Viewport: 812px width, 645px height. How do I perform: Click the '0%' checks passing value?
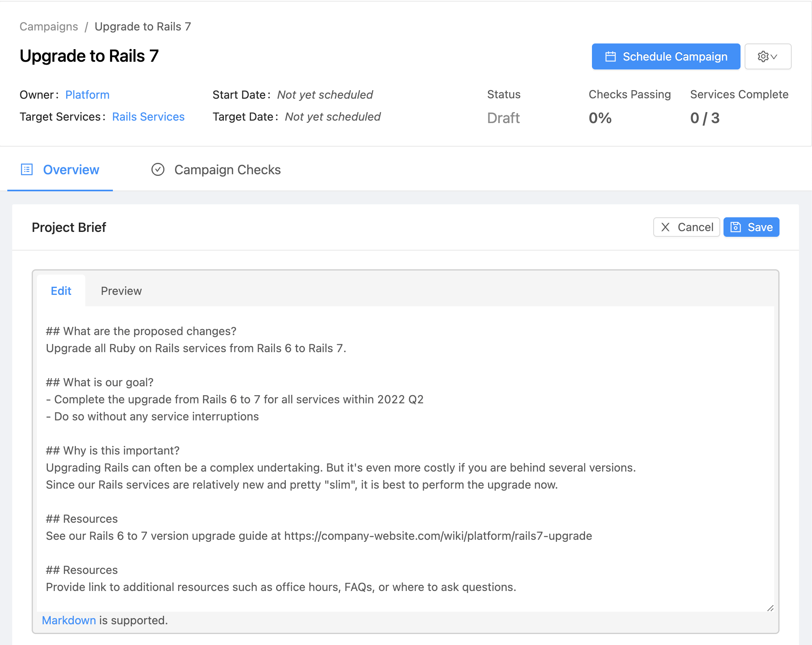point(600,118)
